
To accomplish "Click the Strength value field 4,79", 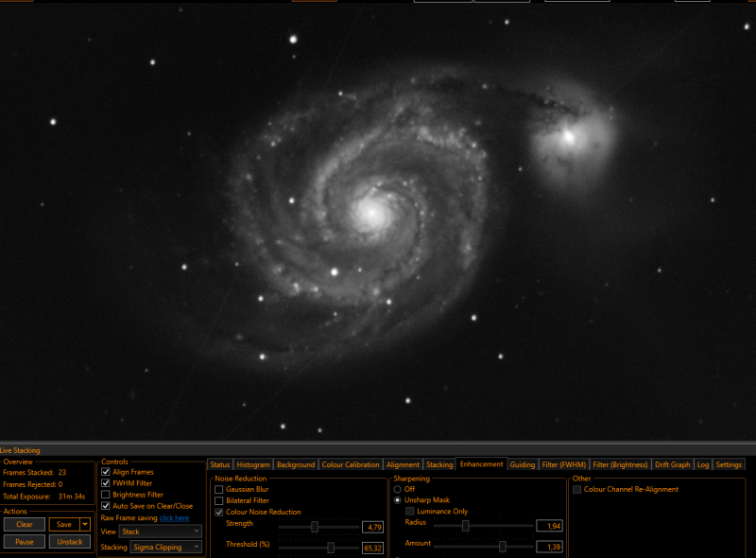I will [372, 527].
